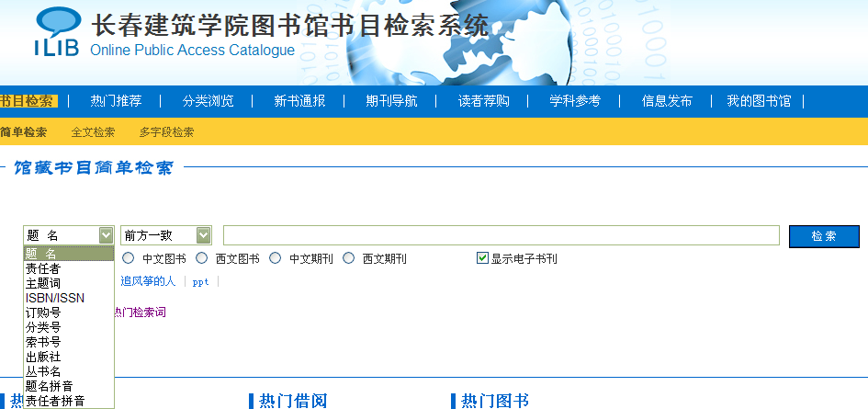Screen dimensions: 868x409
Task: Click the Online Public Access Catalogue subtitle
Action: coord(192,50)
